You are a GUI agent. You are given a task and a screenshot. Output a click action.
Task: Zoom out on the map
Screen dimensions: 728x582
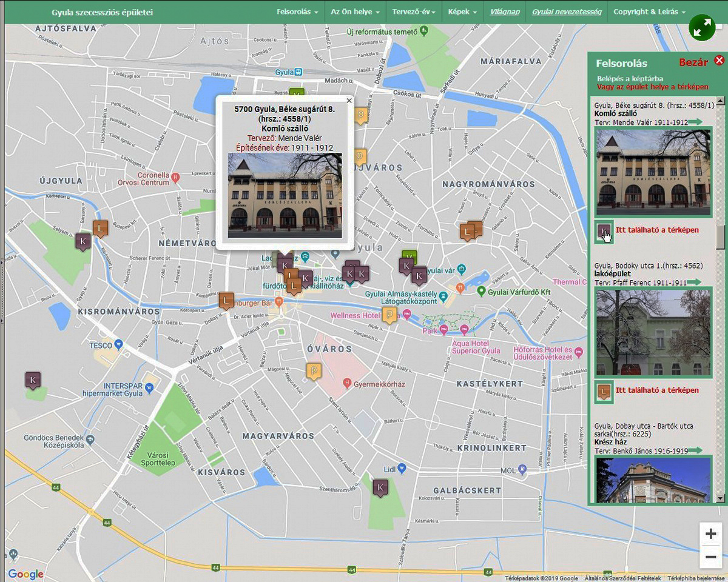(710, 557)
